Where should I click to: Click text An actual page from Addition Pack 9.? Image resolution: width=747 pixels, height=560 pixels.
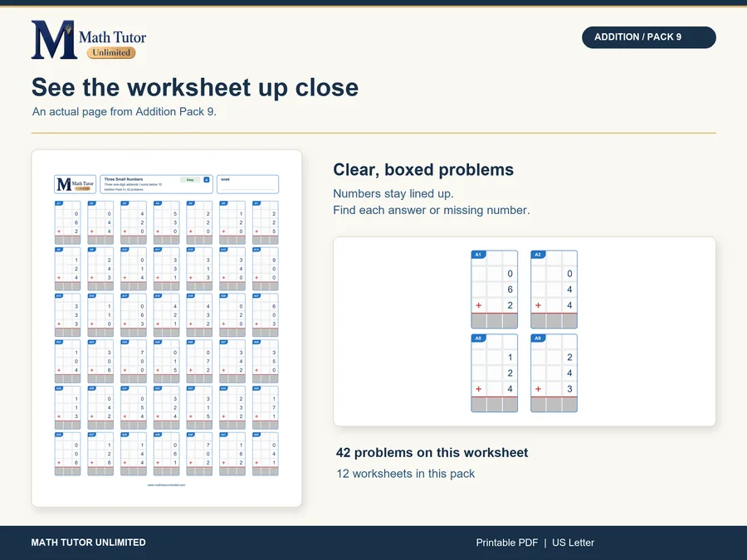(x=124, y=111)
